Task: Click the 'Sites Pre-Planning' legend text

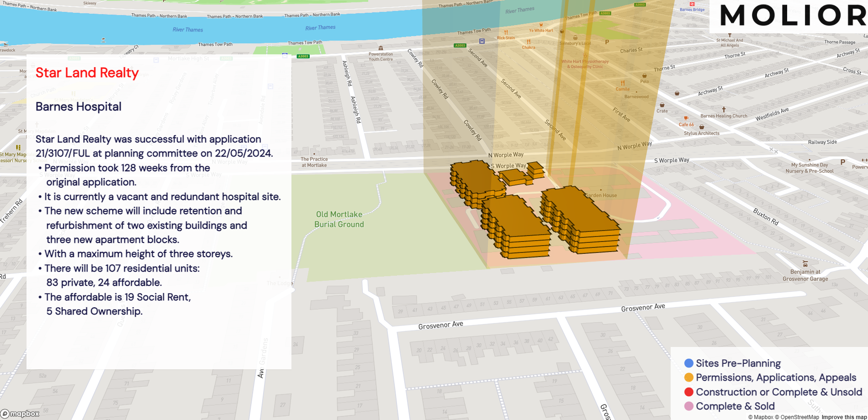Action: pyautogui.click(x=738, y=363)
